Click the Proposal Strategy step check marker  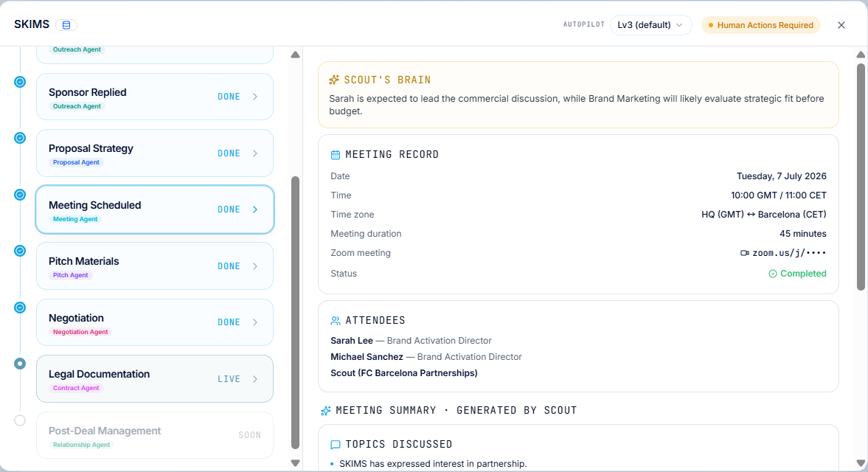20,138
